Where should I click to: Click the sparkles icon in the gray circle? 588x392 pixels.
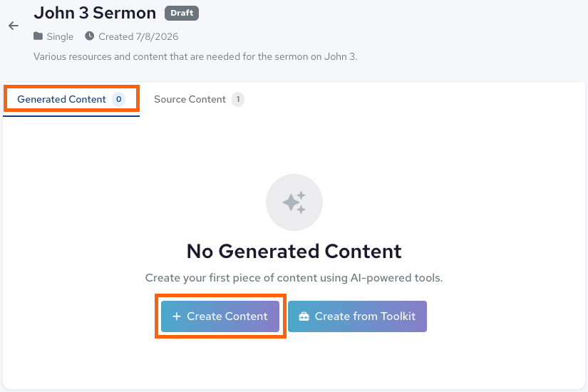(294, 202)
